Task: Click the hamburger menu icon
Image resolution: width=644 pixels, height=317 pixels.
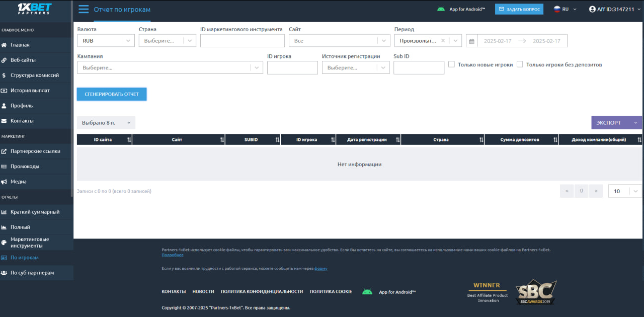Action: [x=84, y=9]
